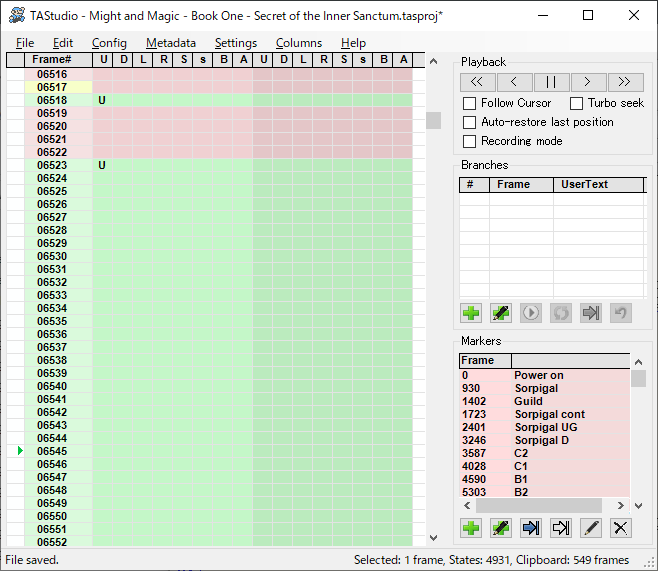Click the U input cell on frame 06523

tap(102, 165)
